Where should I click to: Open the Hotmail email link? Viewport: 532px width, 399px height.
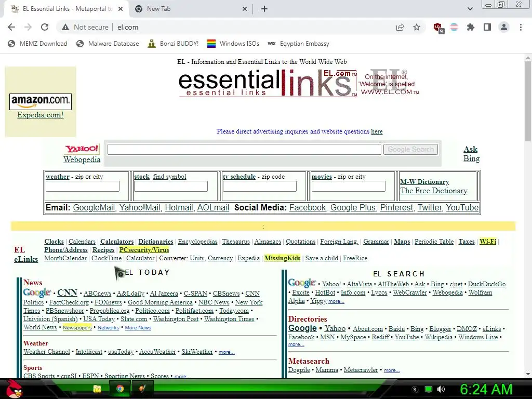pyautogui.click(x=179, y=208)
